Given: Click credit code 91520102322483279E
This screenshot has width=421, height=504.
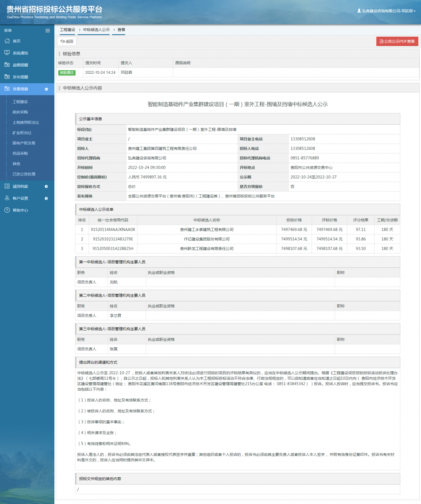Looking at the screenshot, I should point(113,239).
